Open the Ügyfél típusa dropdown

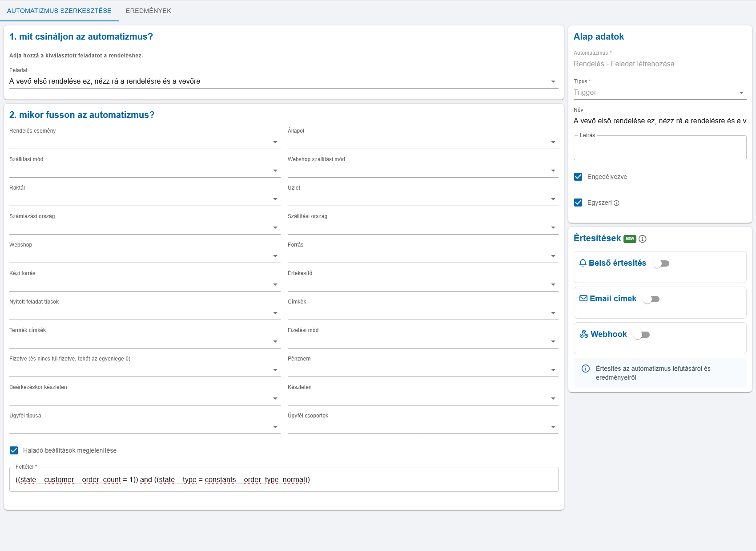(145, 427)
